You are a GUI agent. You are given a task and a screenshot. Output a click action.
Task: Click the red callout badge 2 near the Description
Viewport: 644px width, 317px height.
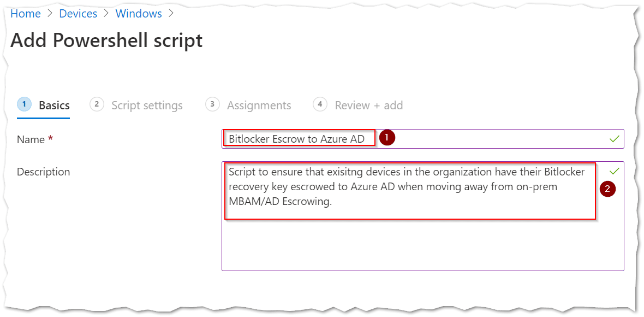coord(608,189)
